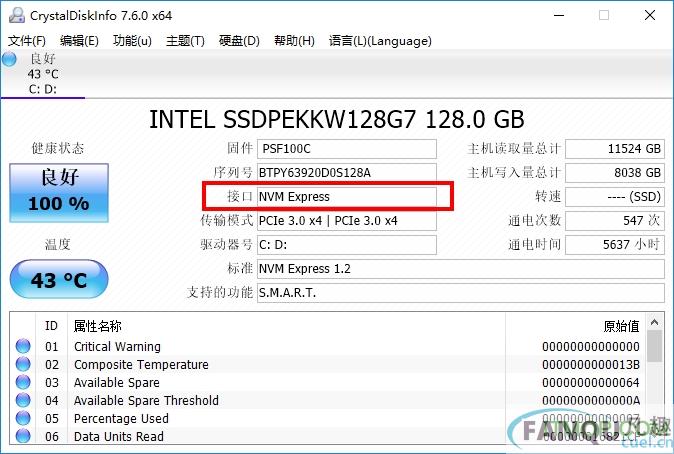The height and width of the screenshot is (454, 674).
Task: Click the NVM Express interface field
Action: [x=347, y=197]
